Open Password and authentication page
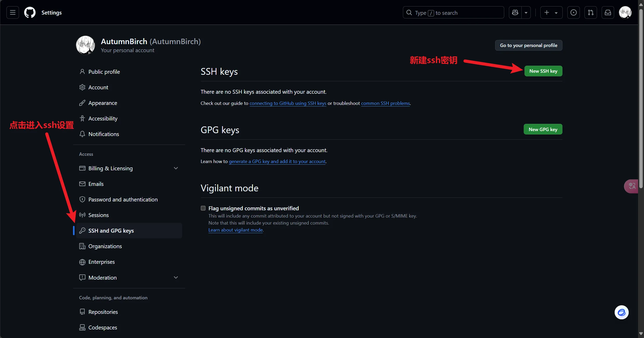Image resolution: width=644 pixels, height=338 pixels. pyautogui.click(x=129, y=199)
